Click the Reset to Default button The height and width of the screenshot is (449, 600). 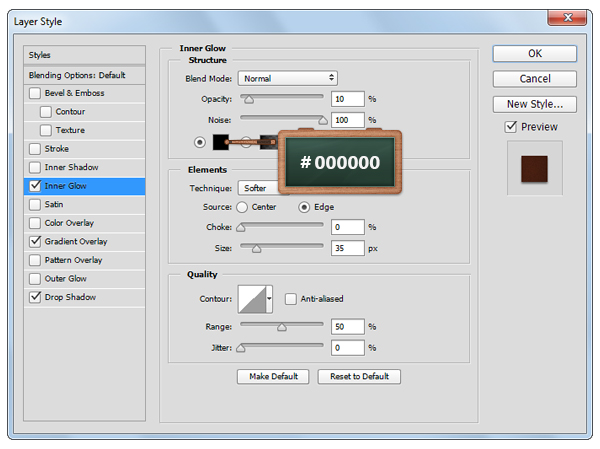tap(359, 376)
